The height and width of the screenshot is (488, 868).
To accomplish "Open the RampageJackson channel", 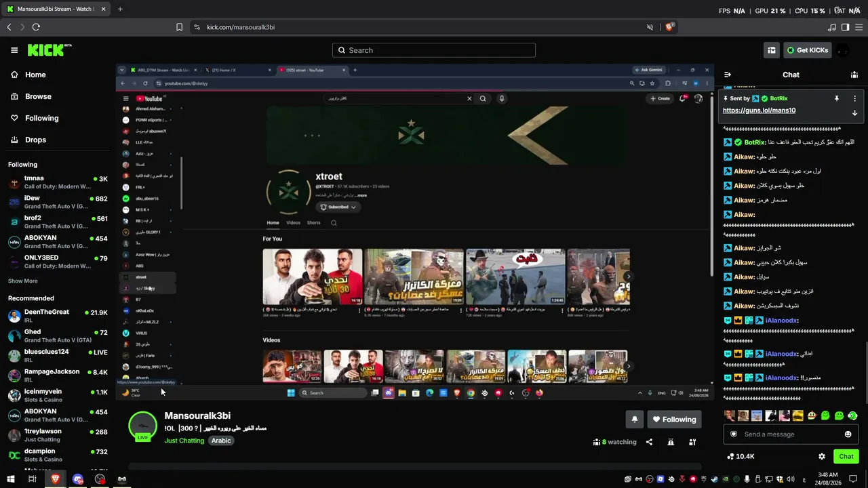I will 58,375.
